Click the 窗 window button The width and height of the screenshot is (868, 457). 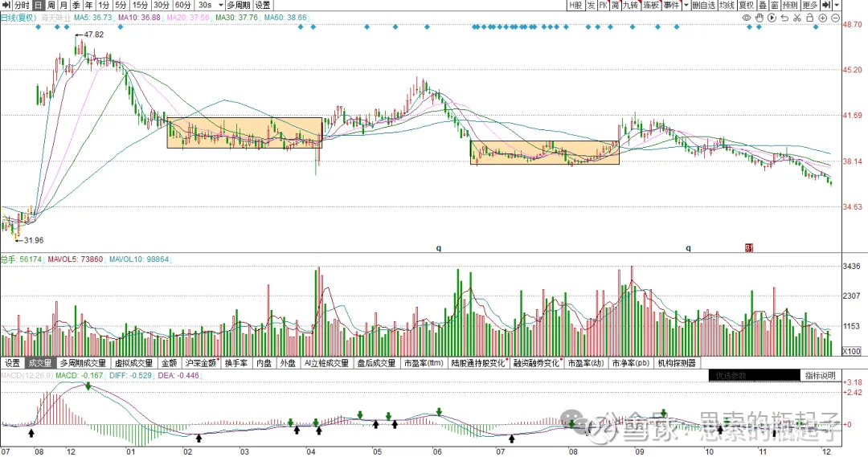[775, 5]
